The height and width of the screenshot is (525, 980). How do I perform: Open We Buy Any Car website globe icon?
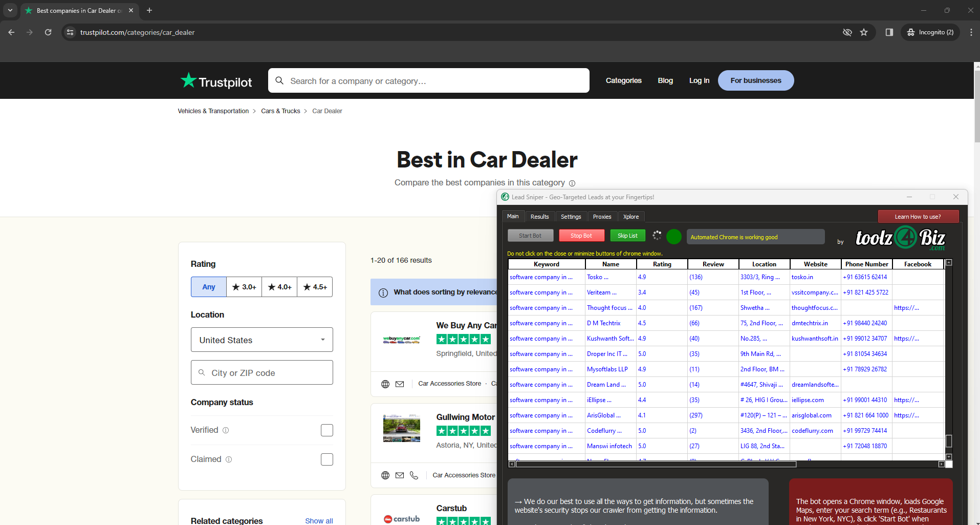pos(385,384)
